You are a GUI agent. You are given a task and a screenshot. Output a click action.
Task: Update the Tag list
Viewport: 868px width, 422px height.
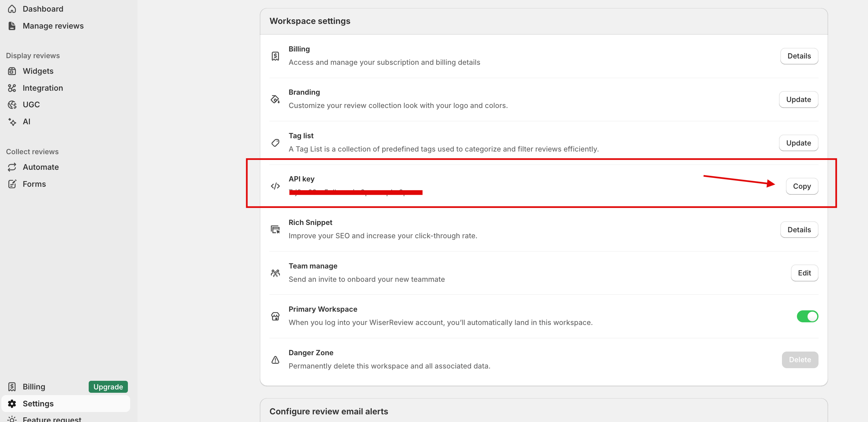(x=798, y=143)
